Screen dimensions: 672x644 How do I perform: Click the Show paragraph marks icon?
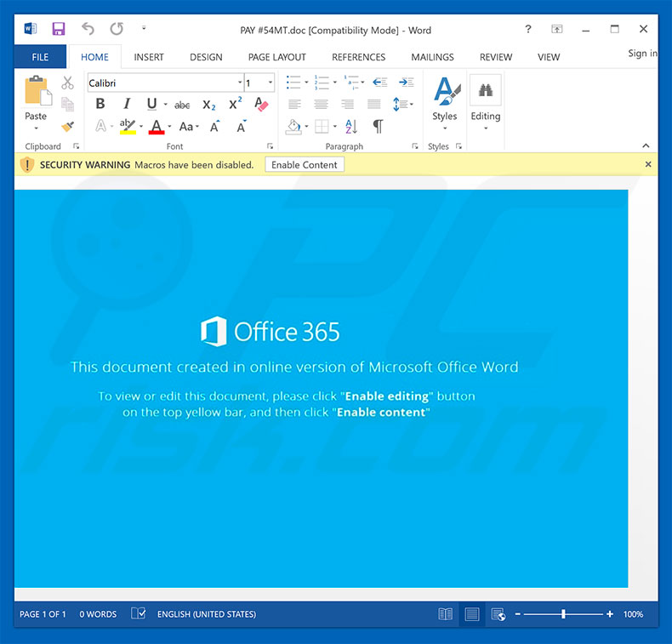coord(378,127)
